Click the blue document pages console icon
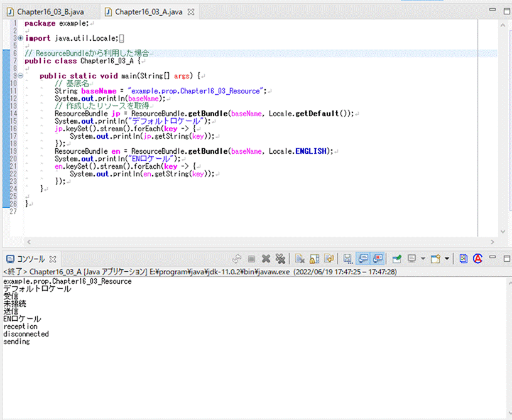 click(x=464, y=259)
